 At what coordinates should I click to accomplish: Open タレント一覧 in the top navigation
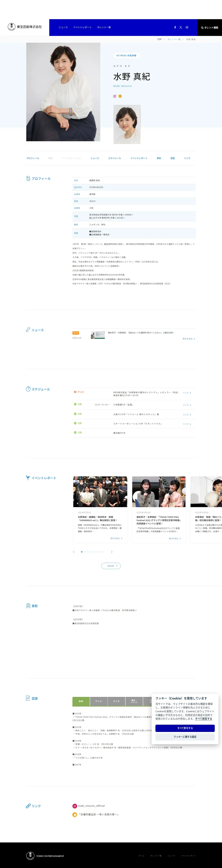[104, 28]
